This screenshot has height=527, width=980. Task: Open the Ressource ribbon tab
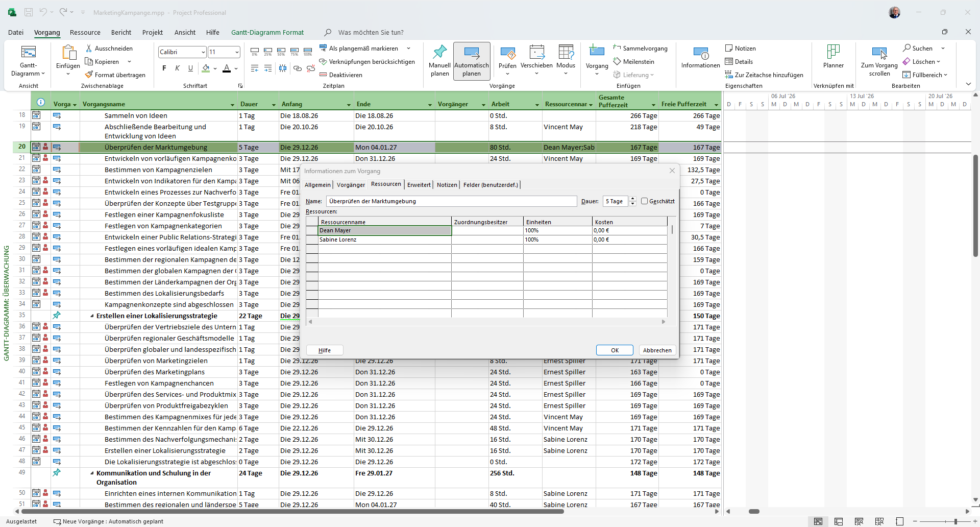(x=85, y=32)
